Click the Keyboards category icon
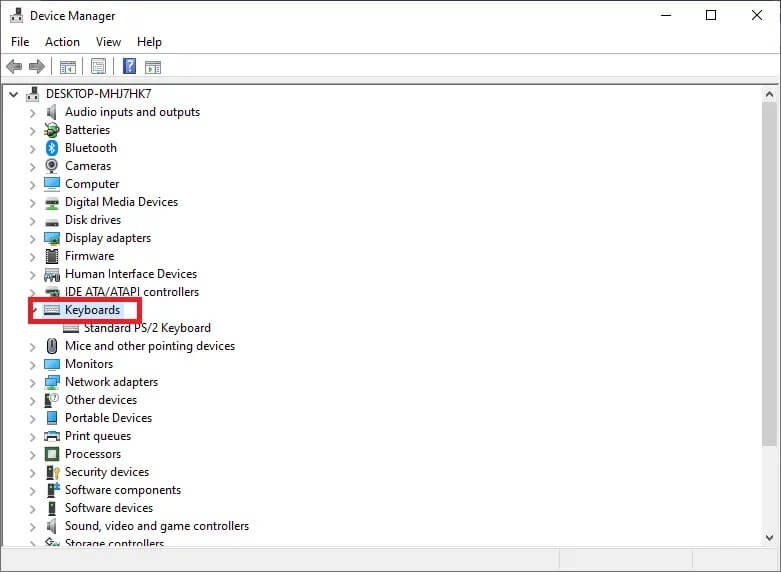The width and height of the screenshot is (781, 572). tap(52, 310)
